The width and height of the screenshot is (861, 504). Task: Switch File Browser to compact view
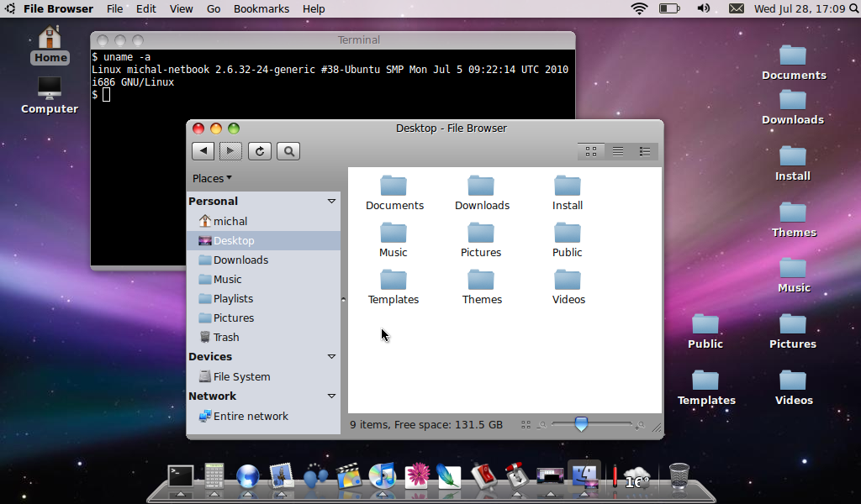pyautogui.click(x=645, y=151)
